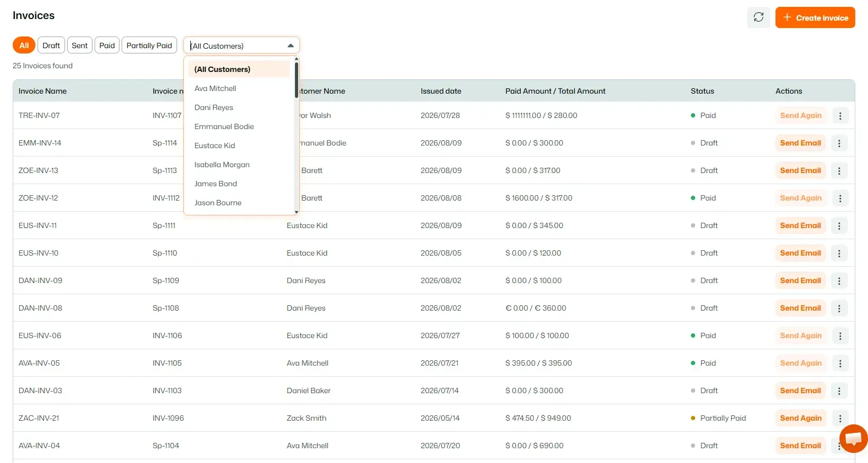Choose Emmanuel Bodie from customer list
This screenshot has width=868, height=463.
(239, 126)
